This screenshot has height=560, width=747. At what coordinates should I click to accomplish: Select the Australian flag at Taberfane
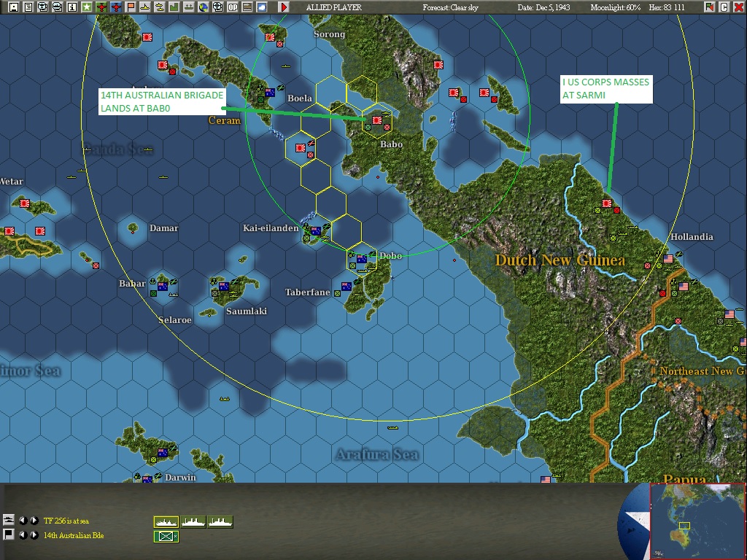coord(347,286)
